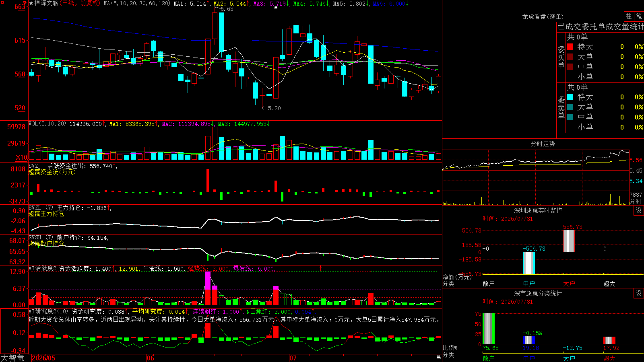Click the 深市超赢分类统计 title
The height and width of the screenshot is (362, 644).
(x=538, y=293)
